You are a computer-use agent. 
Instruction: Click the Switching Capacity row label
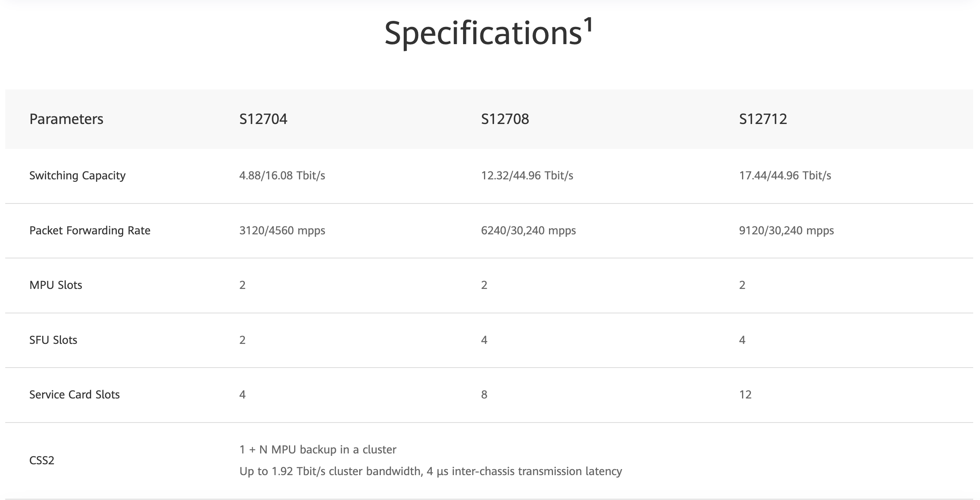(77, 176)
